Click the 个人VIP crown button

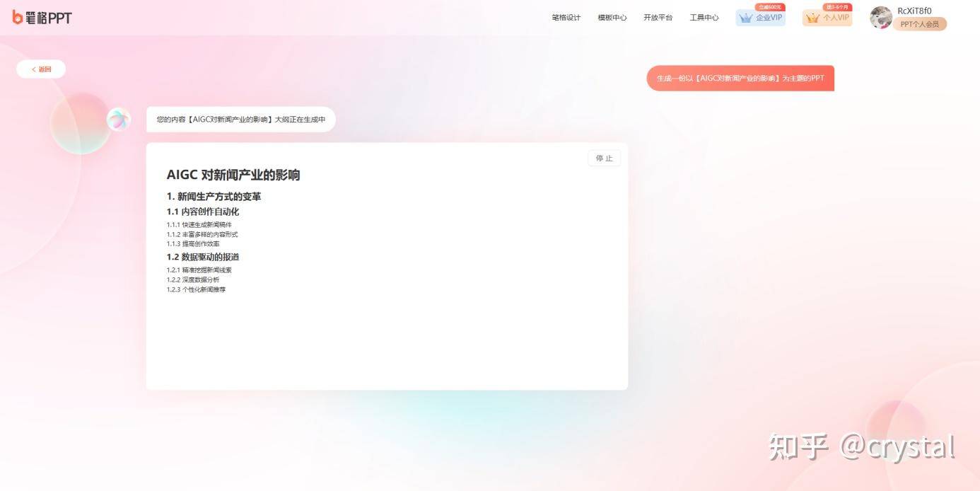click(x=827, y=18)
